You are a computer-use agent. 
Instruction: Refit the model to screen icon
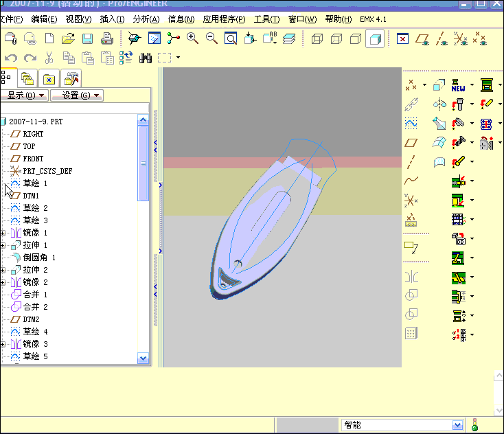point(231,38)
